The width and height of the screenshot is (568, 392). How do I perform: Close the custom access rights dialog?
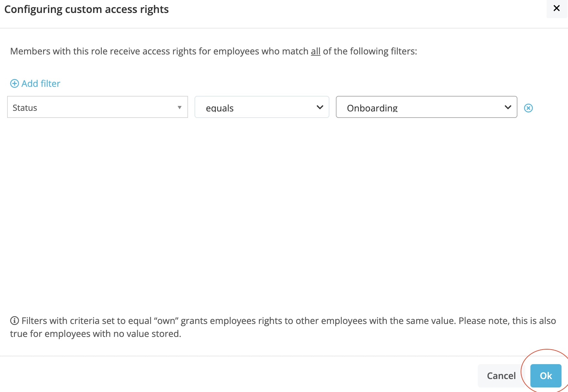coord(557,8)
